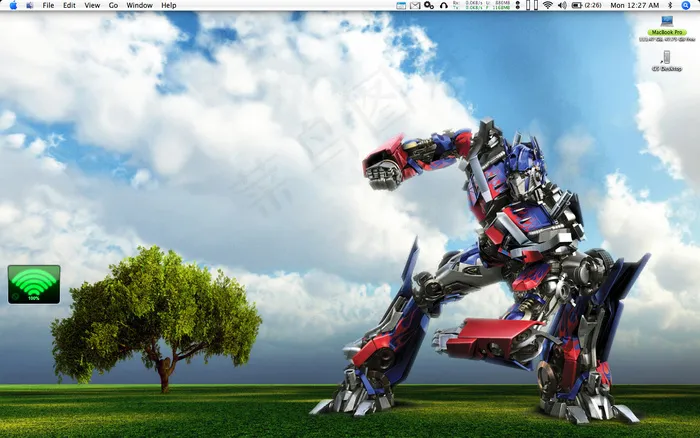This screenshot has height=438, width=700.
Task: Click the vertical two-dot menu bar icon
Action: (x=517, y=5)
